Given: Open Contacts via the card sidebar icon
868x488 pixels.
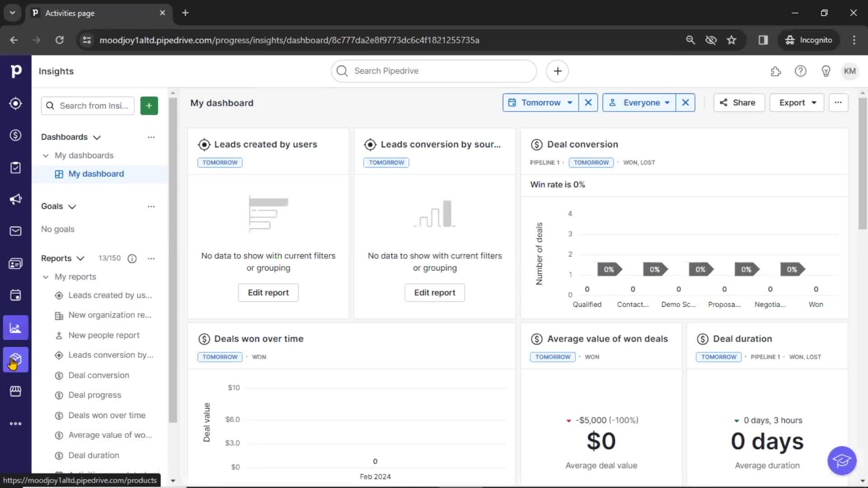Looking at the screenshot, I should pos(15,263).
